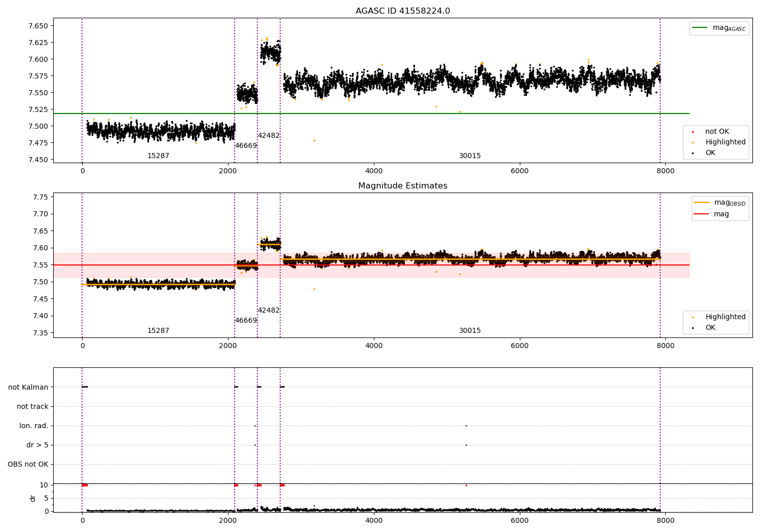Viewport: 760px width, 532px height.
Task: Click OBSID label 42482 in top plot
Action: (269, 136)
